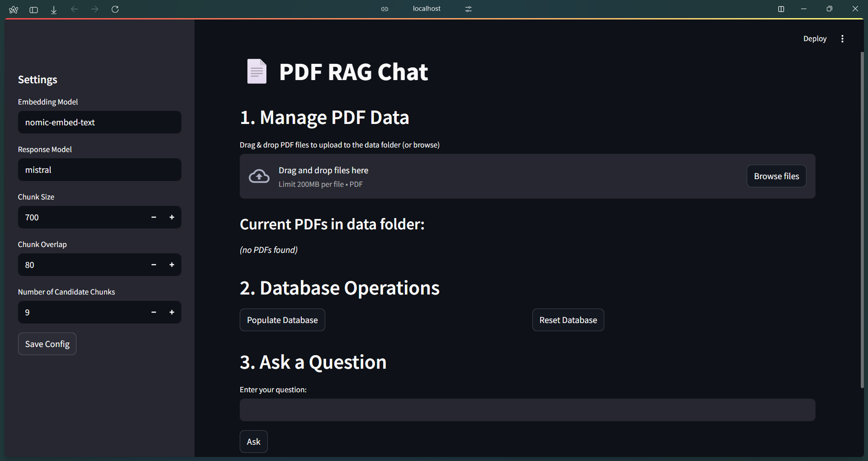Open the Streamlit three-dot main menu
This screenshot has height=461, width=868.
tap(842, 39)
